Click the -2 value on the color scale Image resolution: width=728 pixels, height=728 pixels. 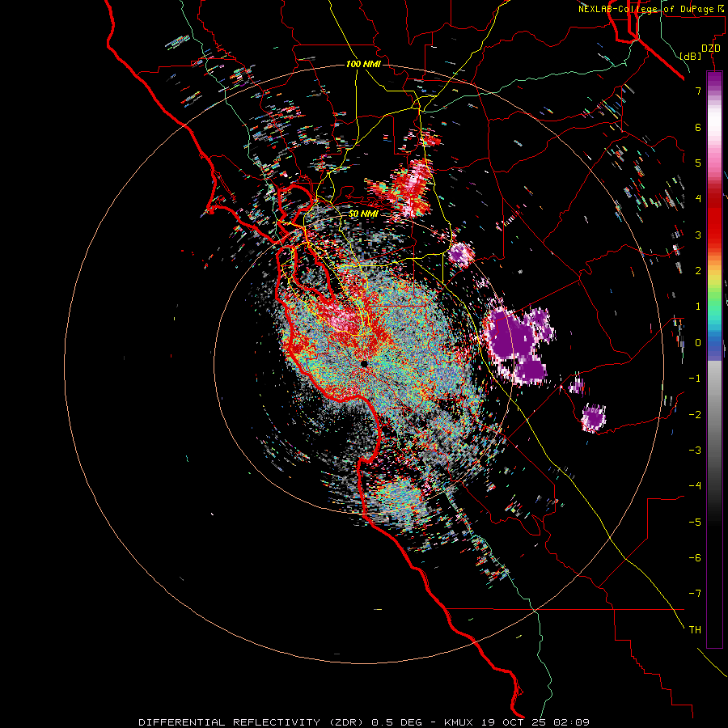click(695, 414)
